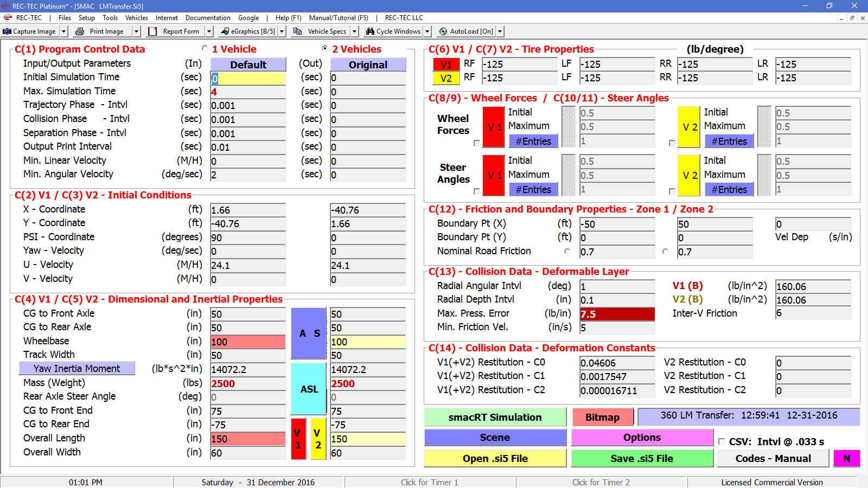This screenshot has height=488, width=868.
Task: Select Zone 1 Nominal Road Friction radio
Action: pos(567,251)
